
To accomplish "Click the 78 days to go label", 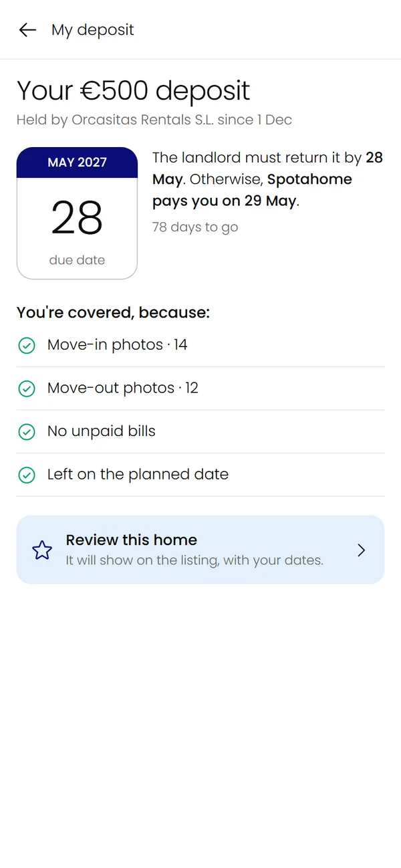I will coord(195,227).
